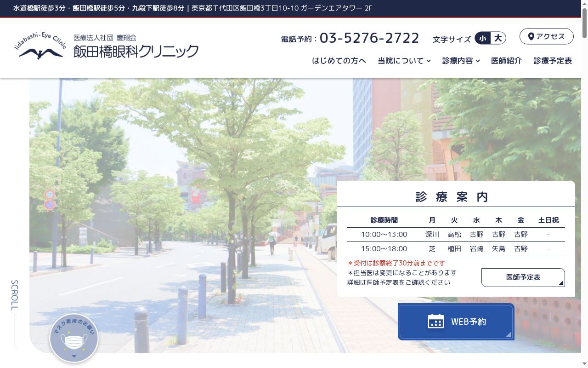Open the 医師紹介 menu item

tap(506, 61)
